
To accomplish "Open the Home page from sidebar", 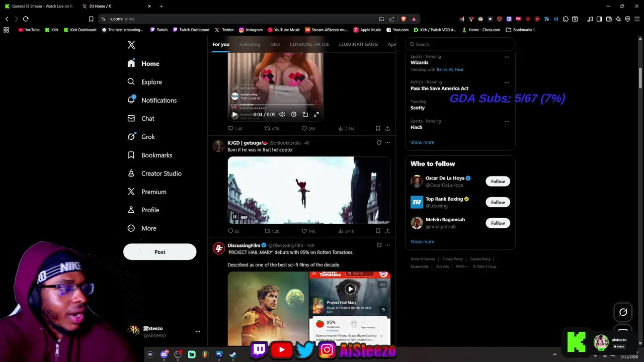I will (143, 64).
